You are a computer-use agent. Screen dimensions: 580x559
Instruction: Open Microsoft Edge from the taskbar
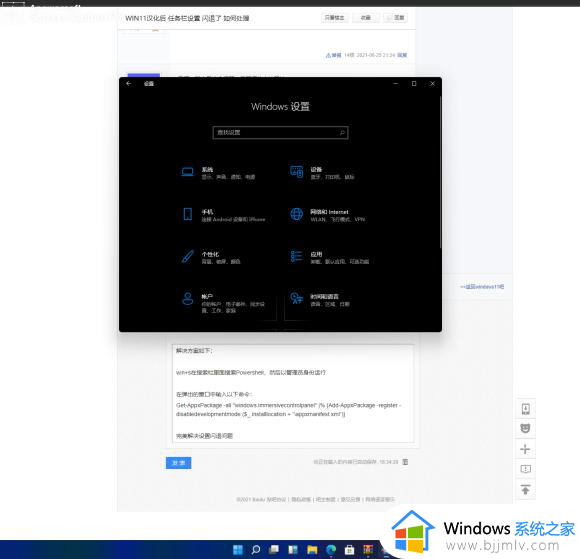pyautogui.click(x=331, y=550)
